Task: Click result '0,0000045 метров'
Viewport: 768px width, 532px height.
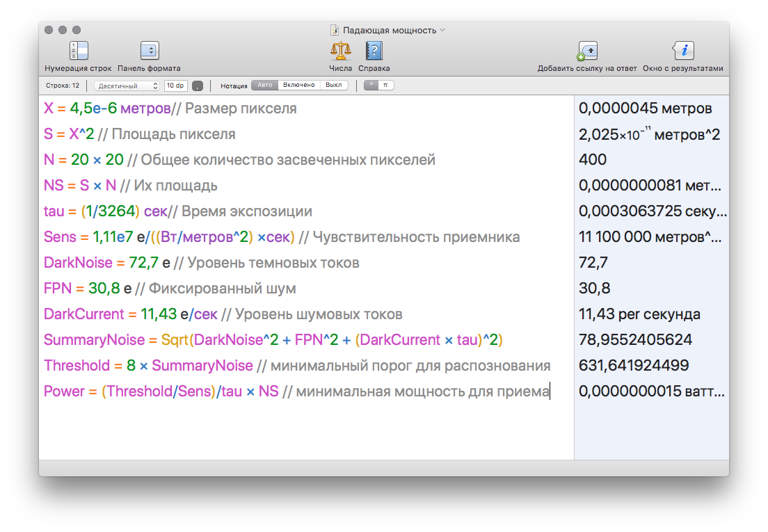Action: (x=645, y=108)
